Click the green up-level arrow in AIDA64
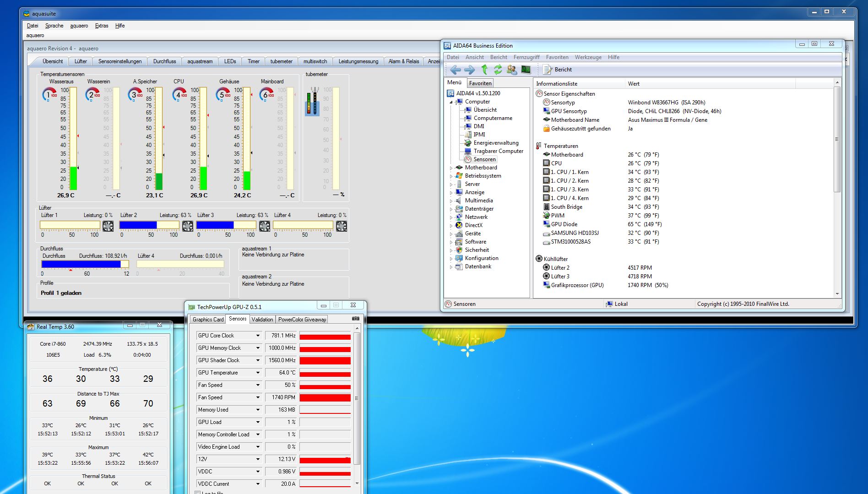The image size is (868, 494). point(484,70)
